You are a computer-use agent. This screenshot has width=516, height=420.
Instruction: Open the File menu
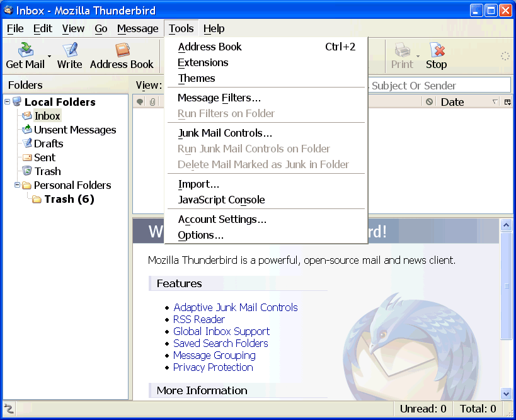tap(15, 28)
